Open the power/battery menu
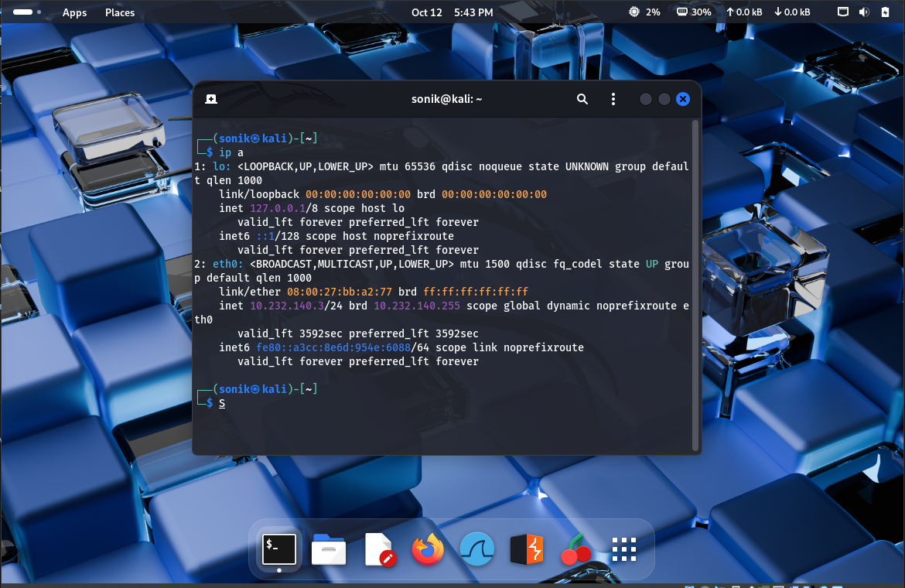 [x=885, y=12]
